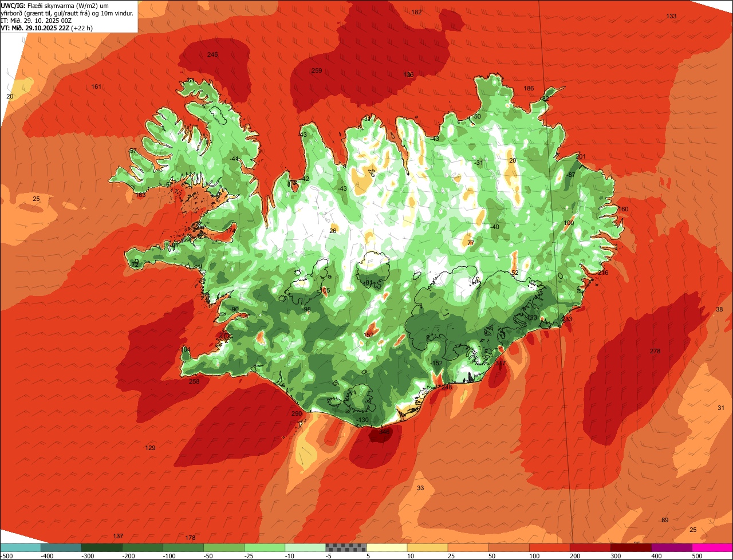
Task: Click the value 31 at the right edge
Action: tap(721, 408)
